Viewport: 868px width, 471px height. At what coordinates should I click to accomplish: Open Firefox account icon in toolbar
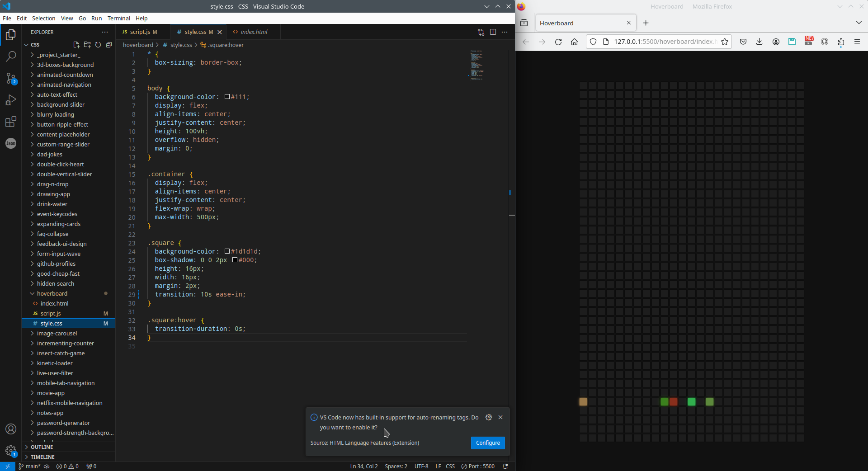(x=776, y=42)
